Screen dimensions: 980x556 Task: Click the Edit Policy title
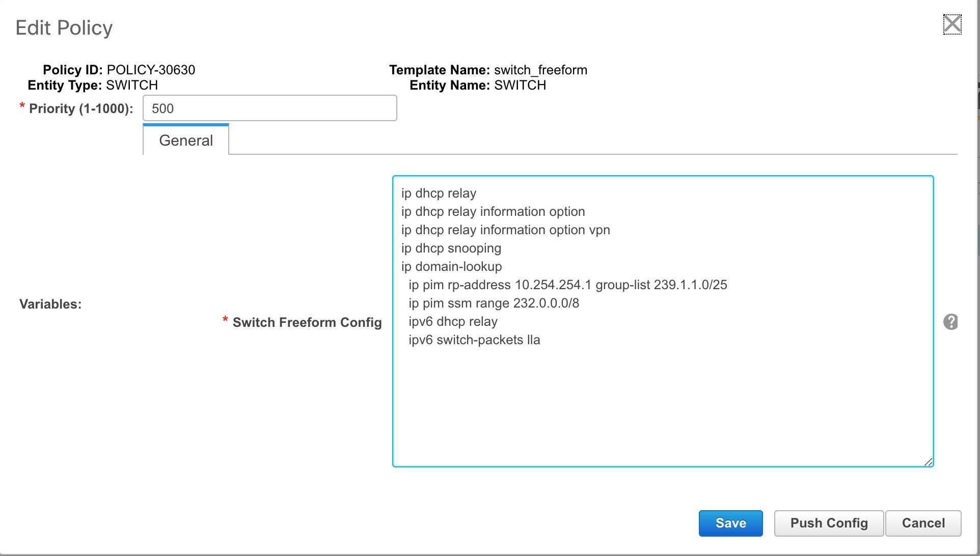coord(64,27)
